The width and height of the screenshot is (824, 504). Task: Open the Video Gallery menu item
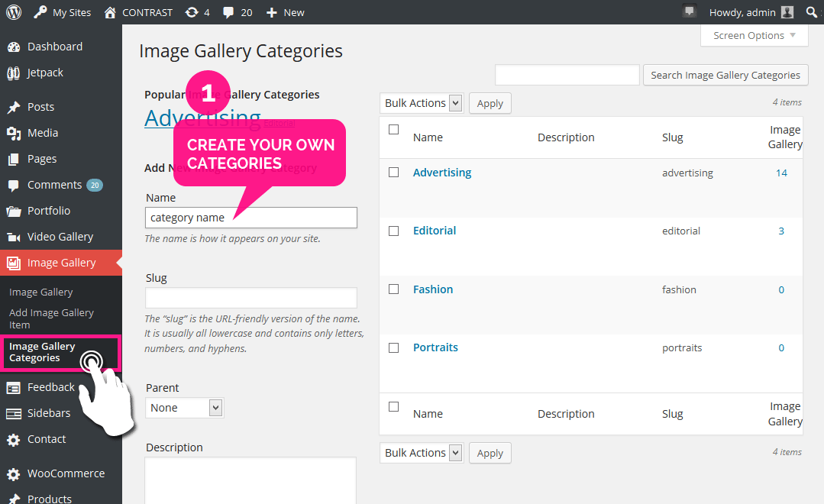coord(60,237)
